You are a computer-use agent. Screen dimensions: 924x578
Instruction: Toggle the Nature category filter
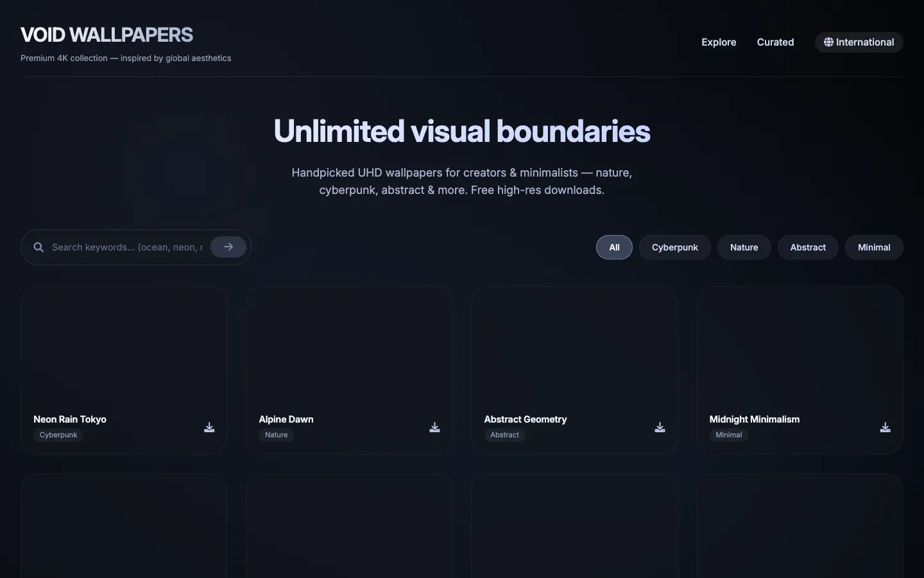pyautogui.click(x=744, y=247)
